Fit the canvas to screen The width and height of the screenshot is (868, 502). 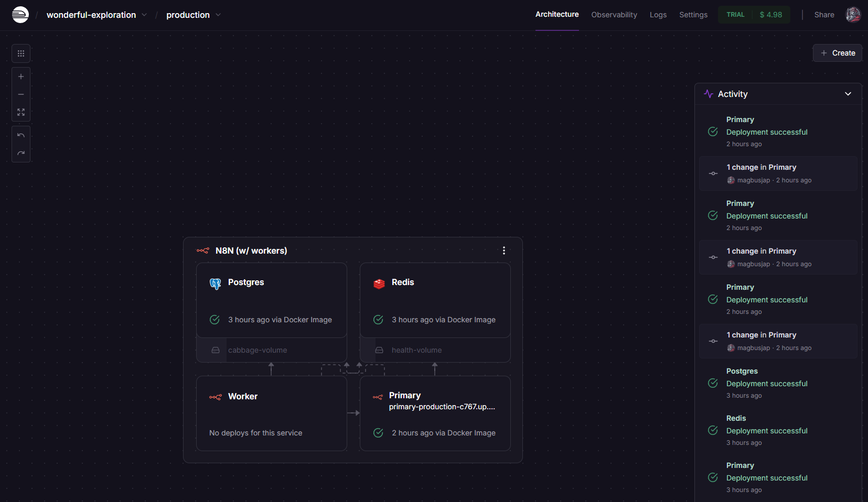(21, 112)
